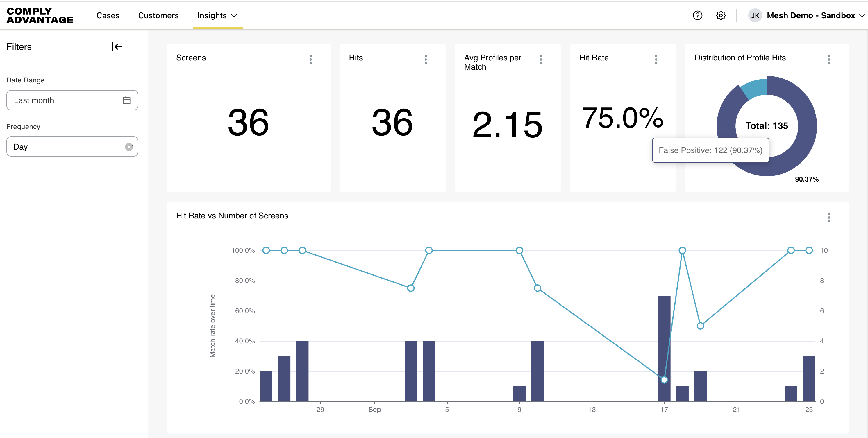The height and width of the screenshot is (438, 868).
Task: Open the help question mark icon
Action: pos(697,15)
